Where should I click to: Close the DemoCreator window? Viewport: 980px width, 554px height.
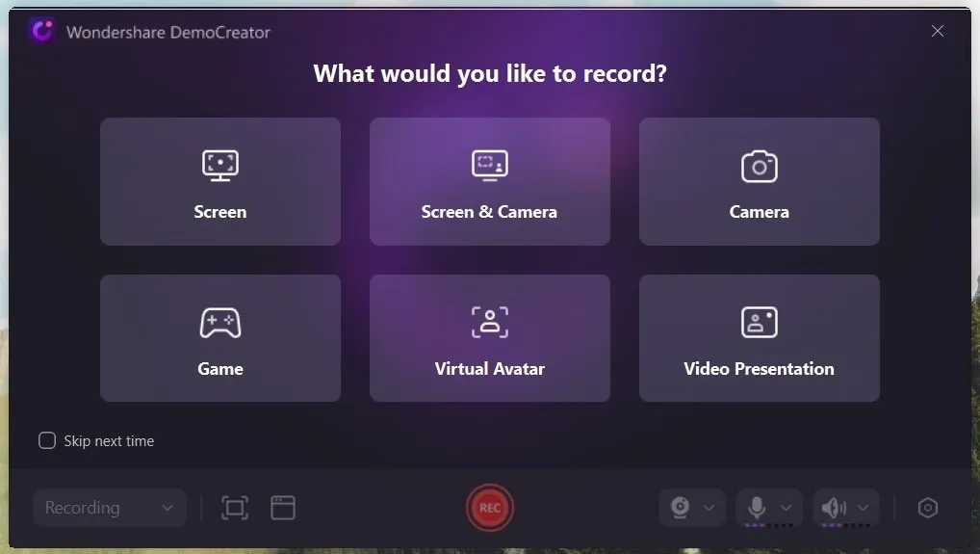(937, 31)
